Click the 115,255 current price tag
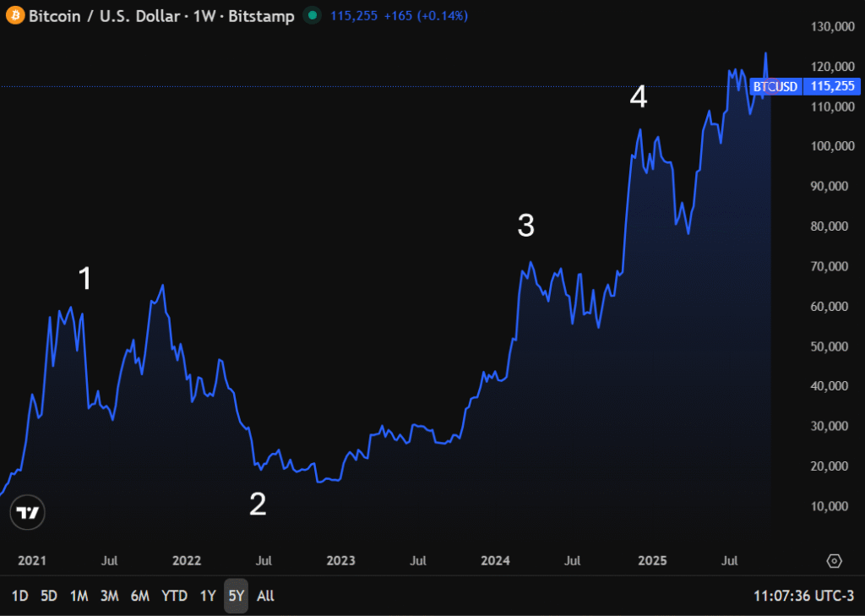Viewport: 865px width, 616px height. (832, 86)
